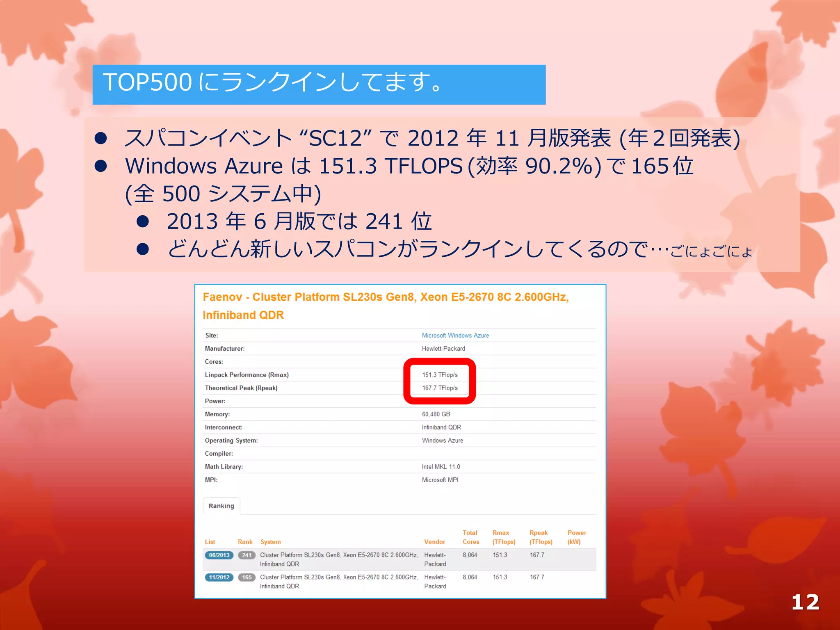Click the 06/2013 list badge
840x630 pixels.
219,555
